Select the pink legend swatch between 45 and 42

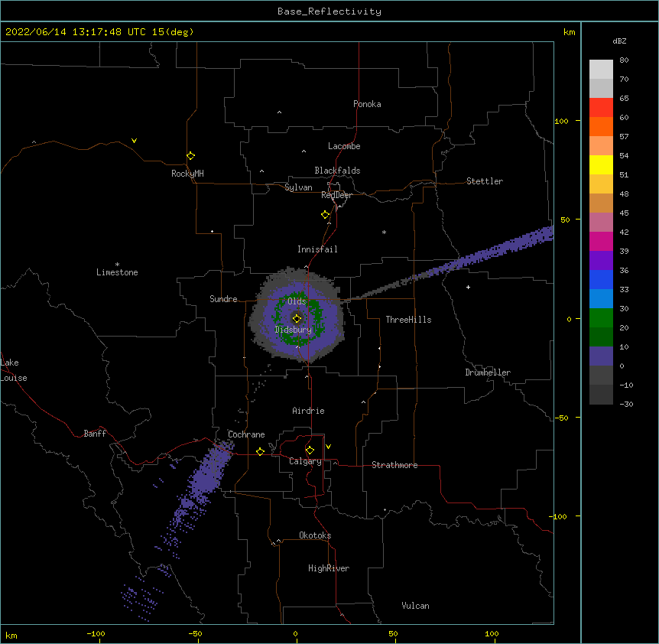point(601,223)
